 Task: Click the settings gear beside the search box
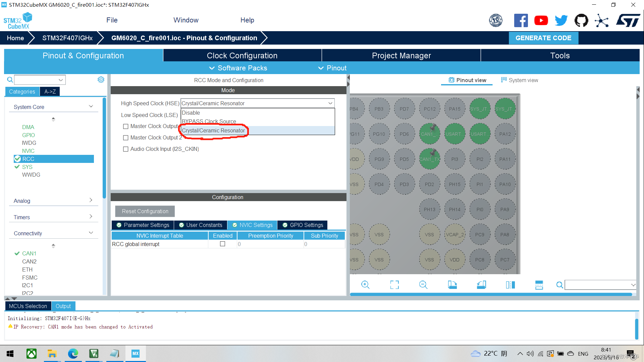click(x=101, y=79)
